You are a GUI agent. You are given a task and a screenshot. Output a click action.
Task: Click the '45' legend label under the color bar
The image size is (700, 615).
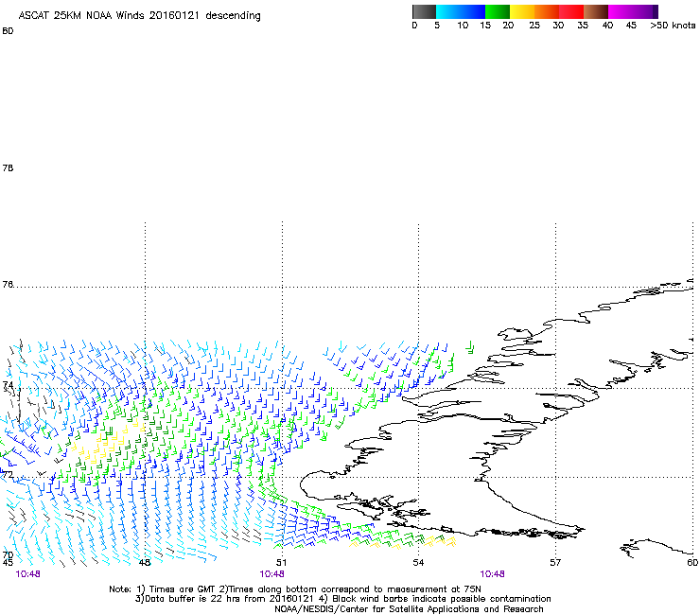coord(631,26)
